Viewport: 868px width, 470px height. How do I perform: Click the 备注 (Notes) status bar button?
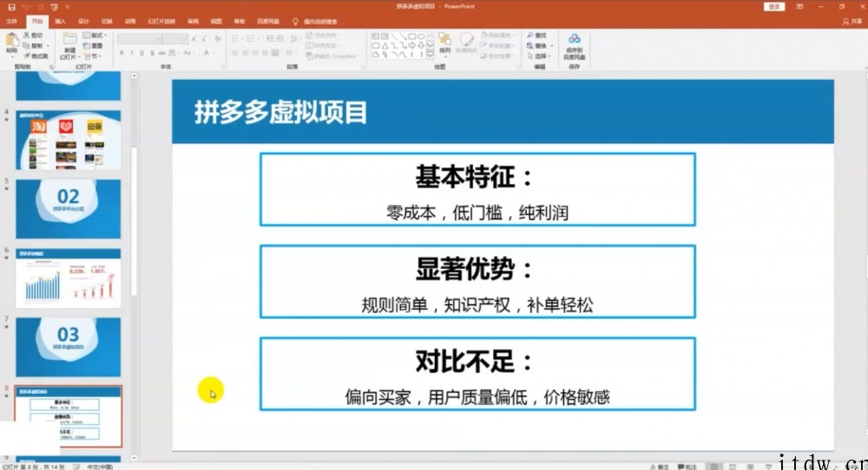(x=660, y=467)
